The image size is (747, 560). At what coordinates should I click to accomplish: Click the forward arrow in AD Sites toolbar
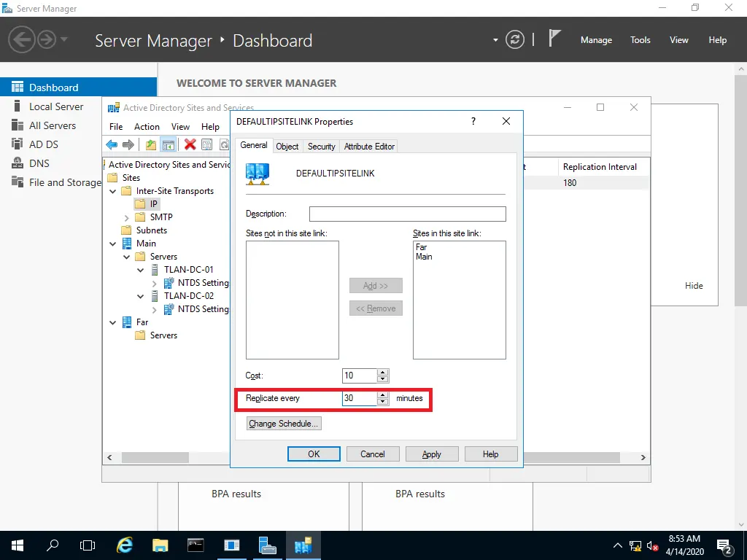pos(128,144)
